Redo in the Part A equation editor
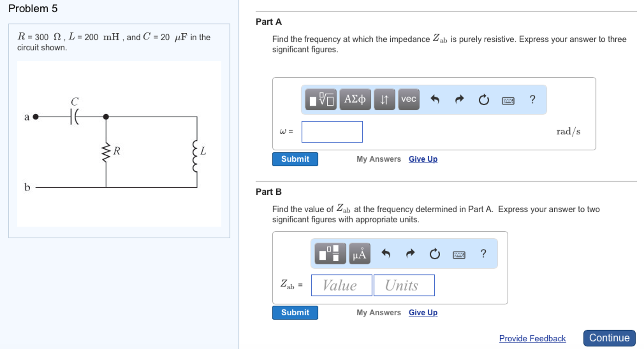Viewport: 644px width, 349px height. [x=459, y=99]
